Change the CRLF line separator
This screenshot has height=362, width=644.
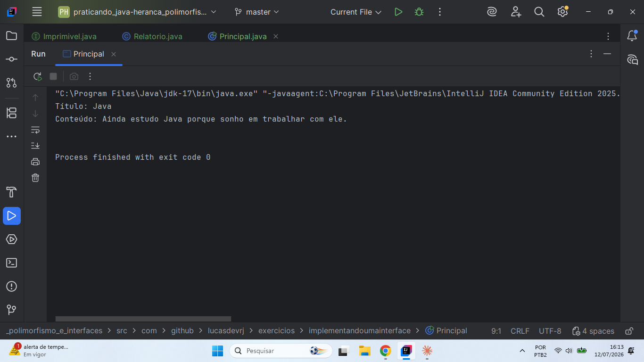pos(520,331)
